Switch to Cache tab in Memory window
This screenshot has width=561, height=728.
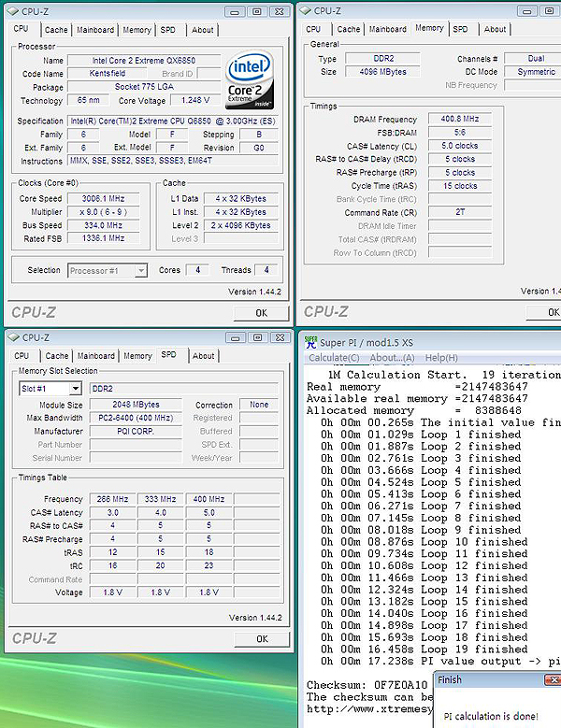tap(349, 29)
